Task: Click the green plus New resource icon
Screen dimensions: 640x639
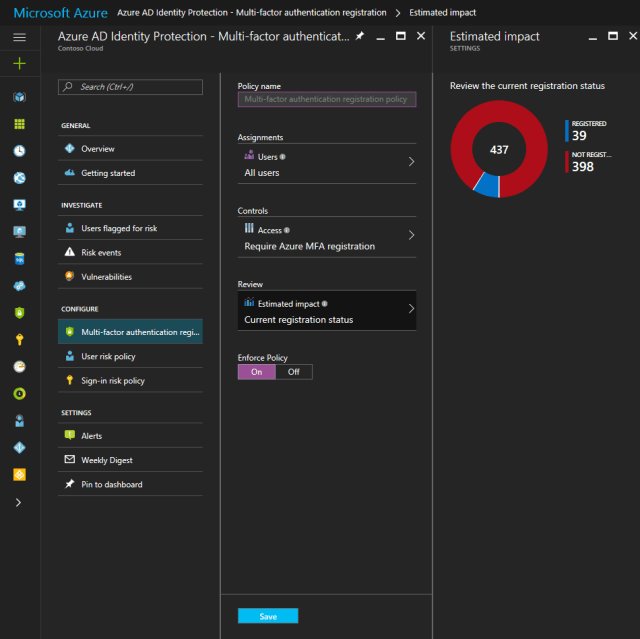Action: coord(19,63)
